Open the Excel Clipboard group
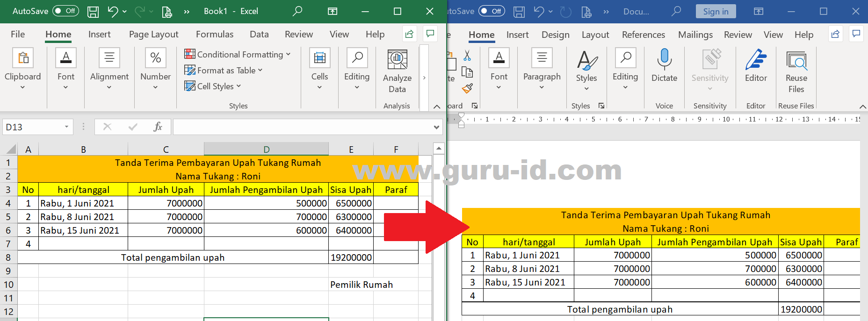Screen dimensions: 868x321 tap(22, 69)
